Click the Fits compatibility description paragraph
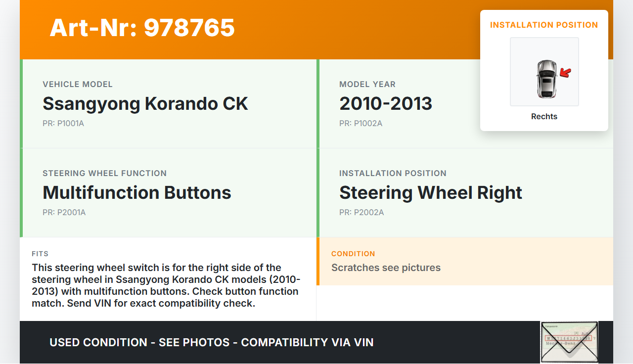Image resolution: width=633 pixels, height=364 pixels. tap(166, 285)
